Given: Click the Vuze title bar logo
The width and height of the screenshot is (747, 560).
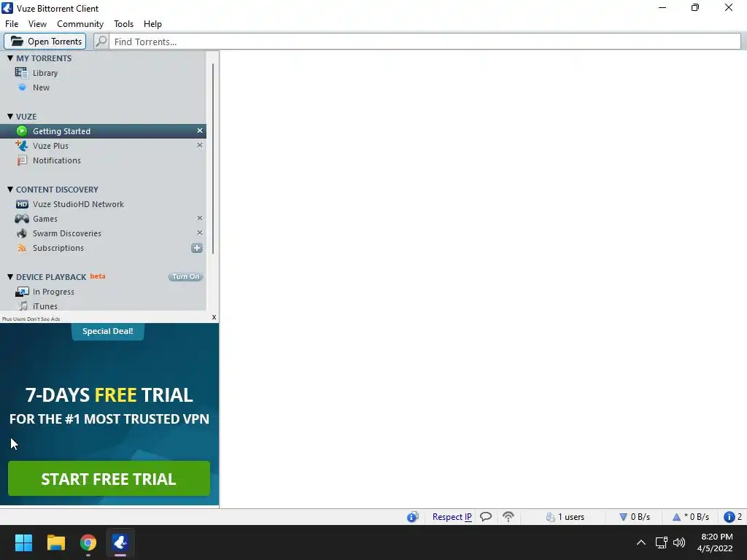Looking at the screenshot, I should pos(7,8).
